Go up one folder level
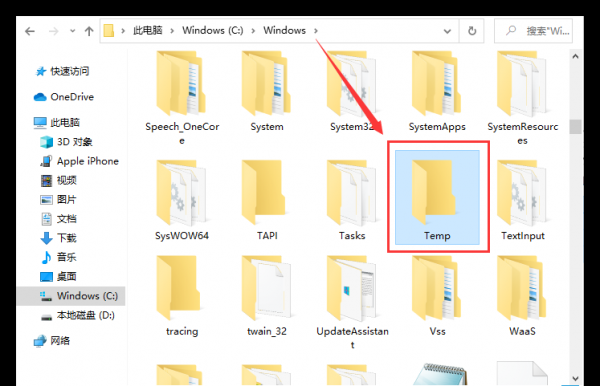Screen dimensions: 600x386 tap(89, 31)
